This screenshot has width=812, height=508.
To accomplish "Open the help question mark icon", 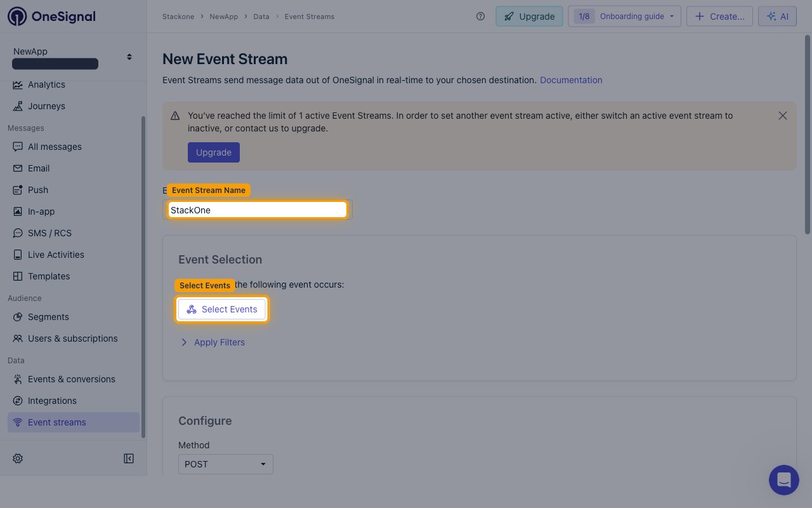I will pyautogui.click(x=480, y=17).
